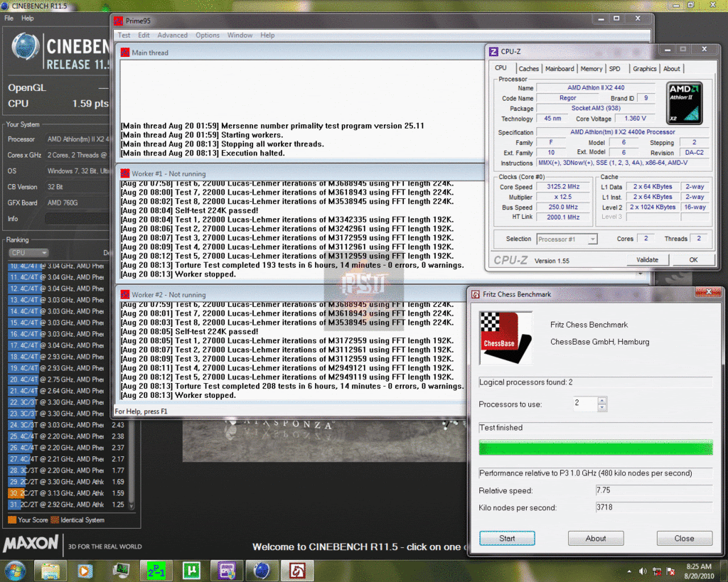Switch to the About tab in CPU-Z
Viewport: 728px width, 582px height.
[671, 69]
